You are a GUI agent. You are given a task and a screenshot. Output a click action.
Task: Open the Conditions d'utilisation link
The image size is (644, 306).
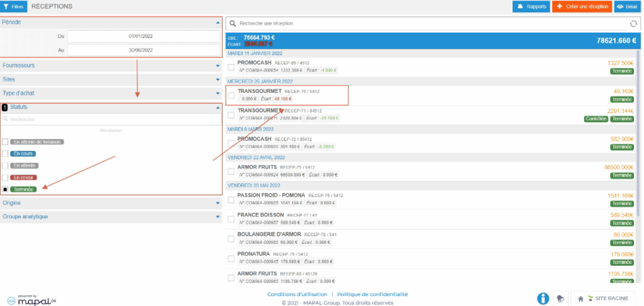point(297,294)
